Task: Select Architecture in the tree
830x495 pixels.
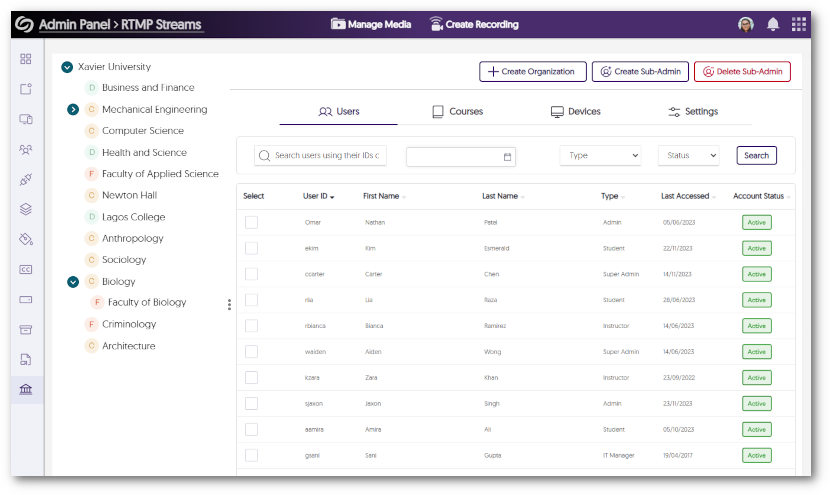Action: tap(129, 346)
